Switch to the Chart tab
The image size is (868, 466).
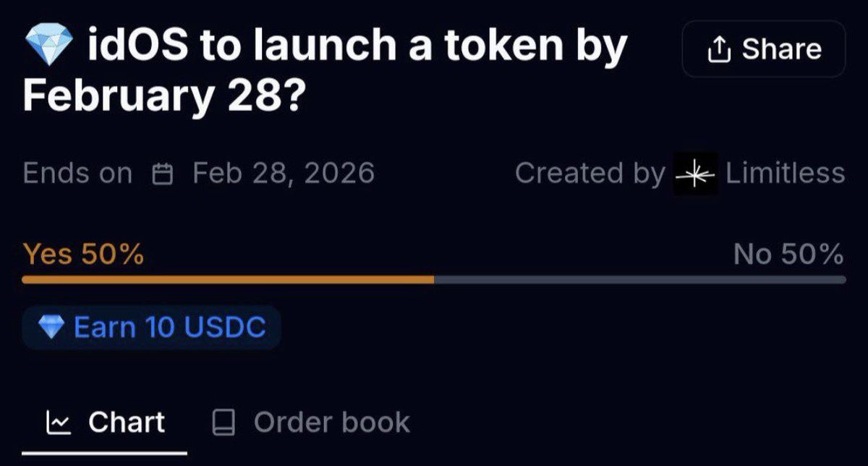coord(127,423)
